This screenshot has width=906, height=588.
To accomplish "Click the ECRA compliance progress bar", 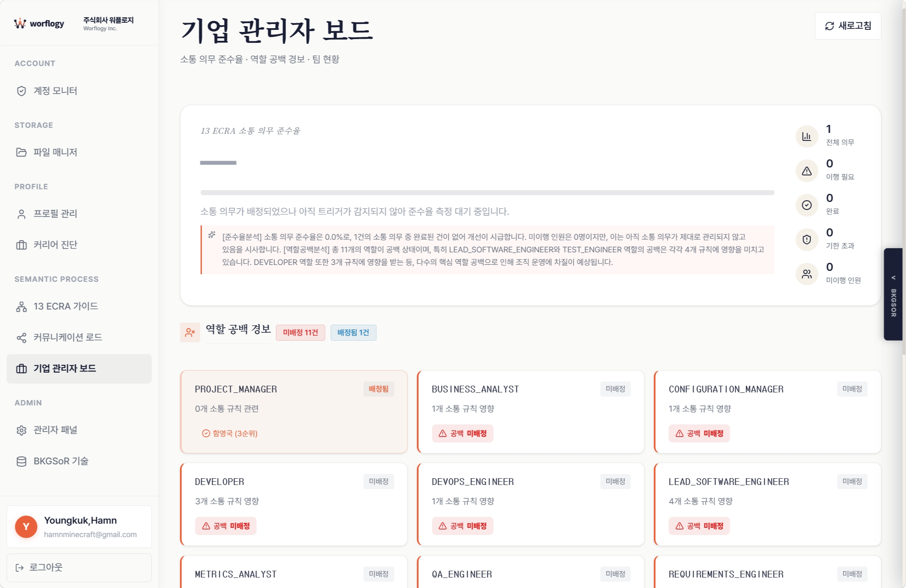I will [x=487, y=193].
